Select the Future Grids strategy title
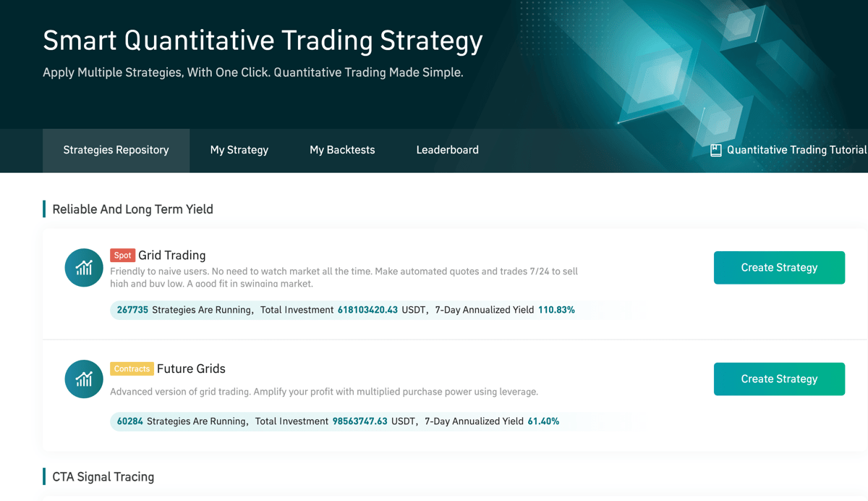Screen dimensions: 868x501 point(191,369)
